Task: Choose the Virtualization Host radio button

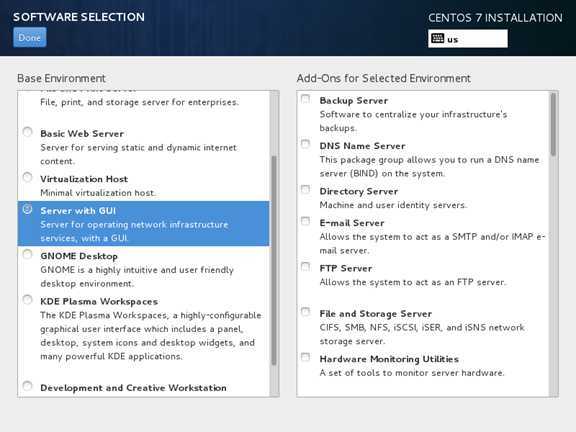Action: [x=28, y=177]
